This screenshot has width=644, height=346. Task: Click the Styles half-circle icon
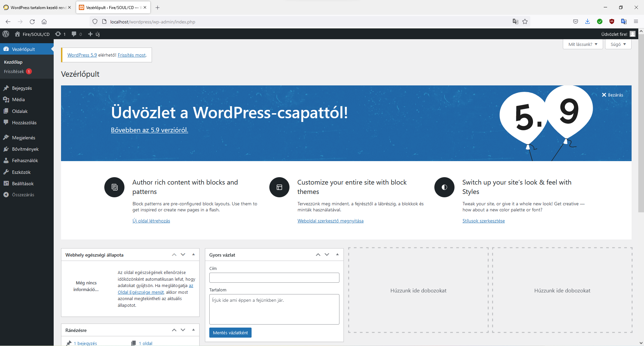444,187
